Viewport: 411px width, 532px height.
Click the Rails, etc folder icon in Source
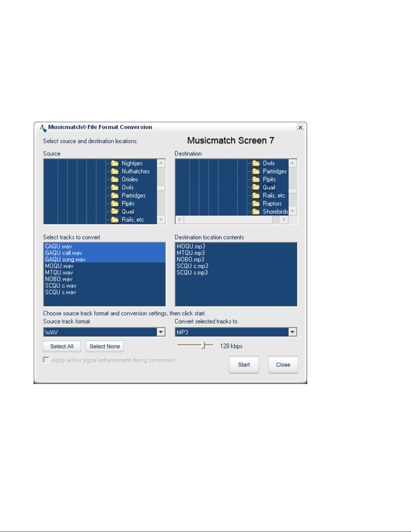pyautogui.click(x=115, y=220)
